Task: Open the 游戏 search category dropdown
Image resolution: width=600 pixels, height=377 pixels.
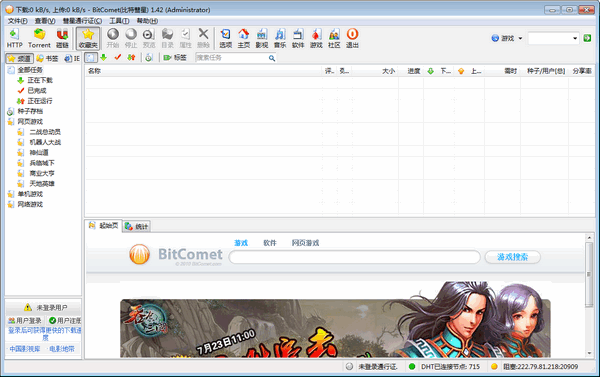Action: click(507, 38)
